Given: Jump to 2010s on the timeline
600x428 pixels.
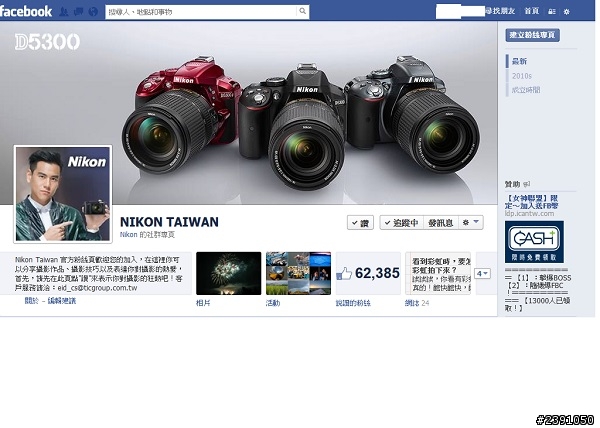Looking at the screenshot, I should (x=522, y=76).
